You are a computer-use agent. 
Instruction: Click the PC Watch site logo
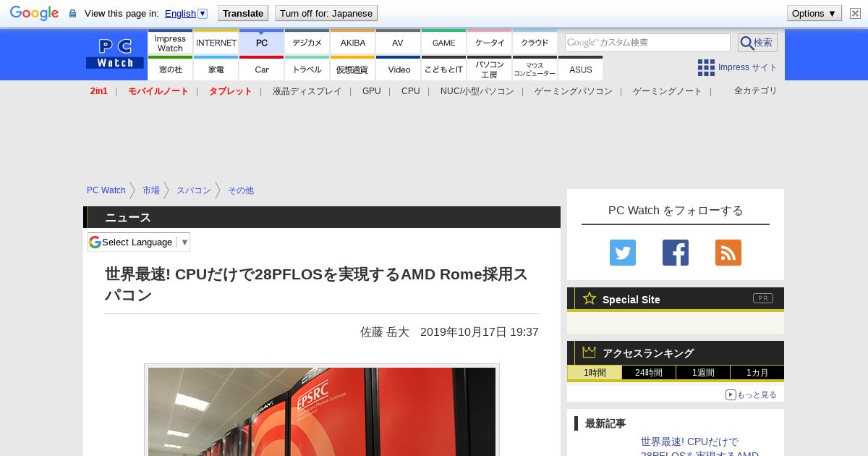point(115,54)
